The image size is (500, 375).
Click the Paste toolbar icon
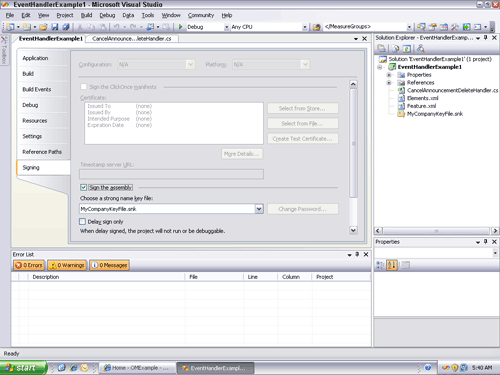tap(103, 27)
